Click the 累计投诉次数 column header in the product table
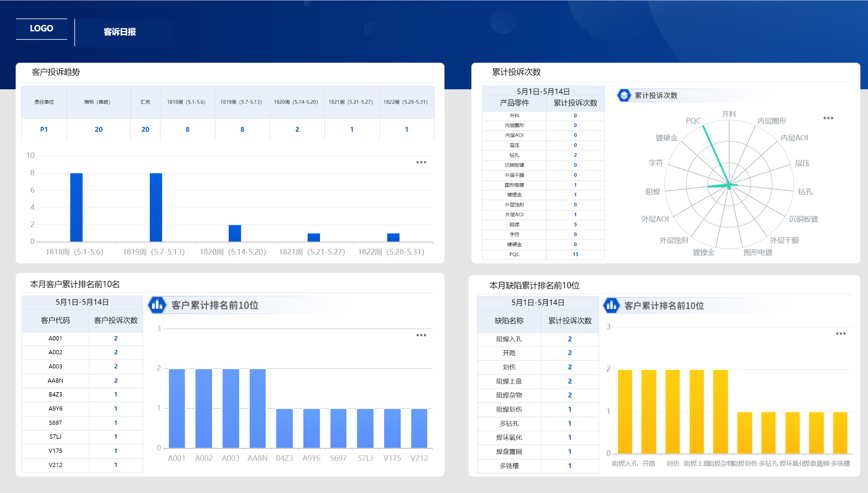The height and width of the screenshot is (493, 868). (575, 103)
